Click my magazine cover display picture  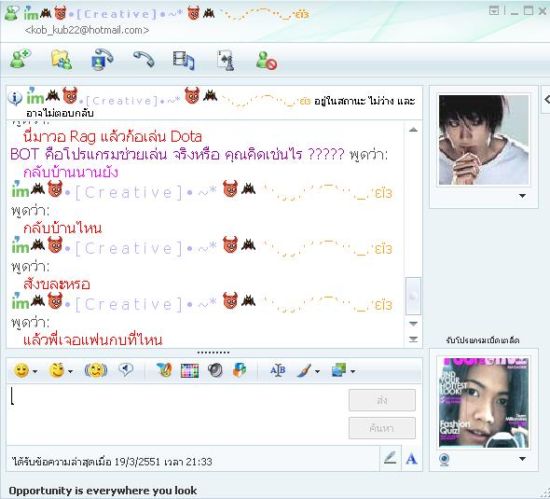484,402
